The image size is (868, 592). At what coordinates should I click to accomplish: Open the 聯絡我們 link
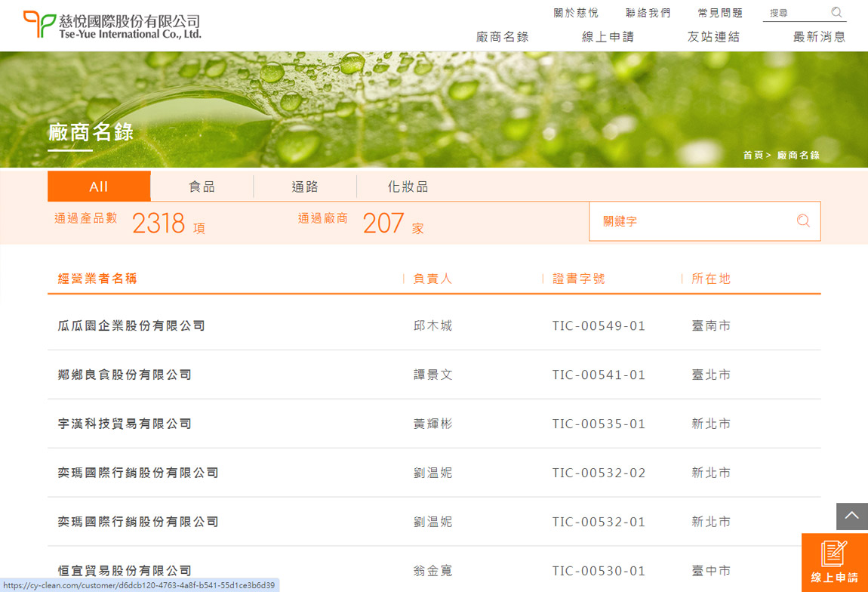point(648,13)
